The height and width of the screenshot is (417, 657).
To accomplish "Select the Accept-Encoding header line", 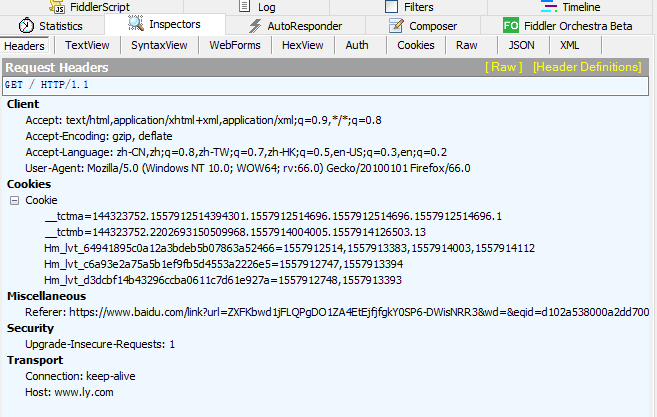I will tap(99, 137).
